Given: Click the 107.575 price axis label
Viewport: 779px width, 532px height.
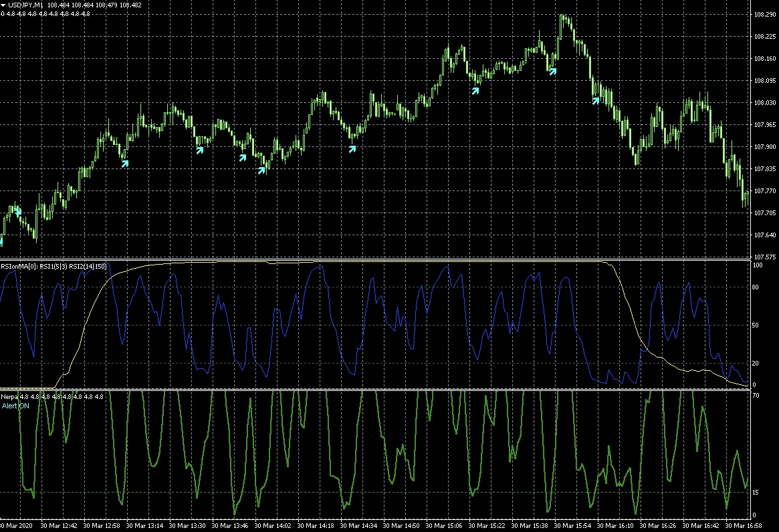Looking at the screenshot, I should click(x=764, y=257).
